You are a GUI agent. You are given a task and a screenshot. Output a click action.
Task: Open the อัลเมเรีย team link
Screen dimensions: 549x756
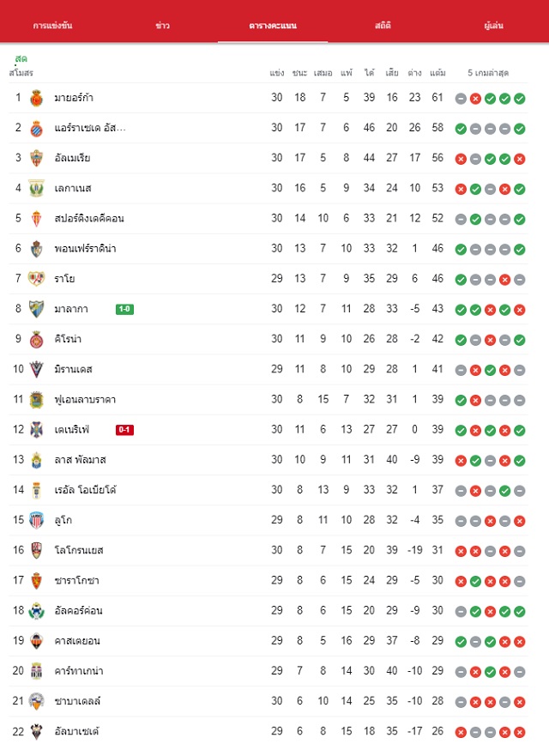tap(72, 158)
